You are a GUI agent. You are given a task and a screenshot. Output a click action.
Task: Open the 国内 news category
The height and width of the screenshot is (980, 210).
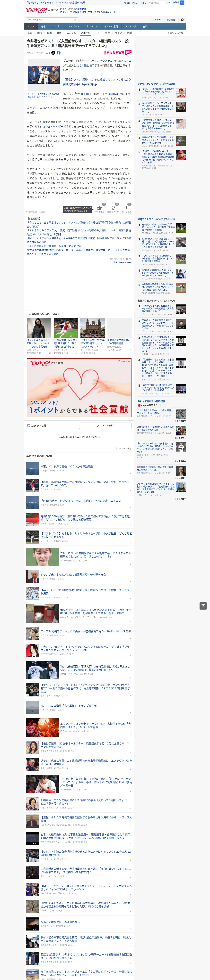tap(40, 33)
